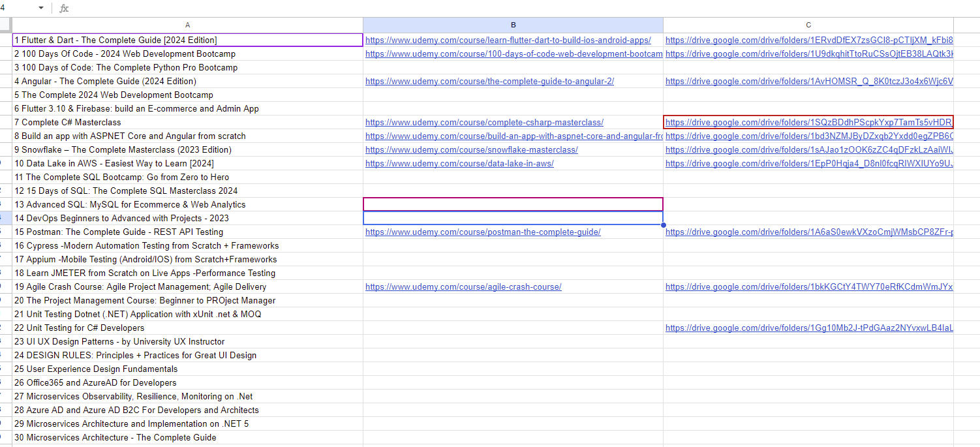This screenshot has width=980, height=447.
Task: Open the Drive folder link for C# Masterclass
Action: pos(808,123)
